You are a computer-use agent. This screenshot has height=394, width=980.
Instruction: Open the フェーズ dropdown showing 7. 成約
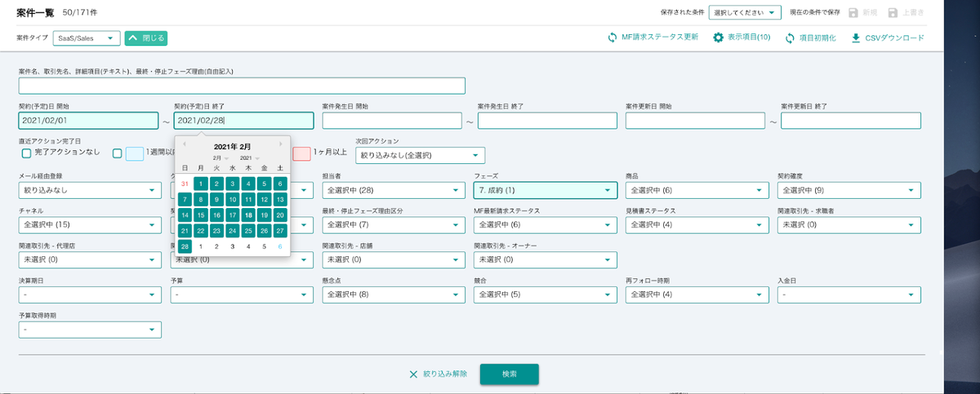coord(545,190)
